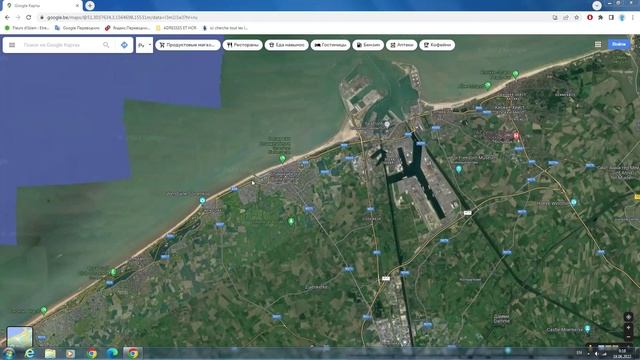640x360 pixels.
Task: Open directions with the blue diamond icon
Action: 124,45
